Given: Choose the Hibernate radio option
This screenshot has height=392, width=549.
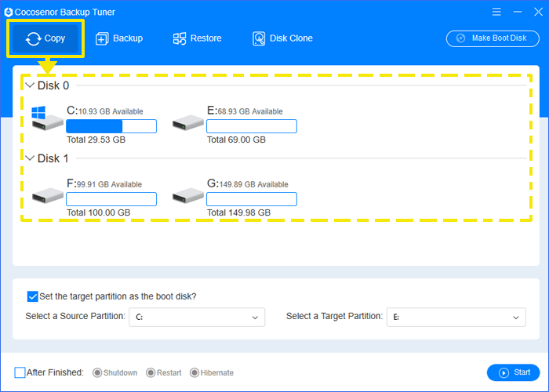Looking at the screenshot, I should [195, 372].
